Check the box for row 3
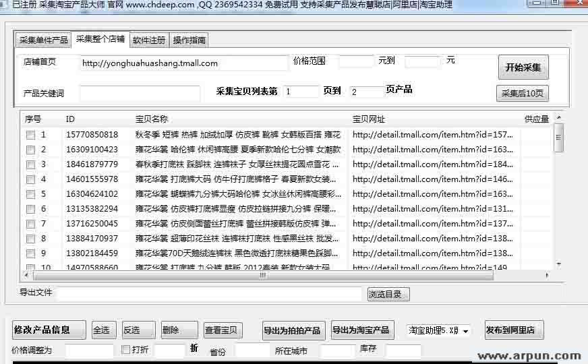 pyautogui.click(x=31, y=164)
